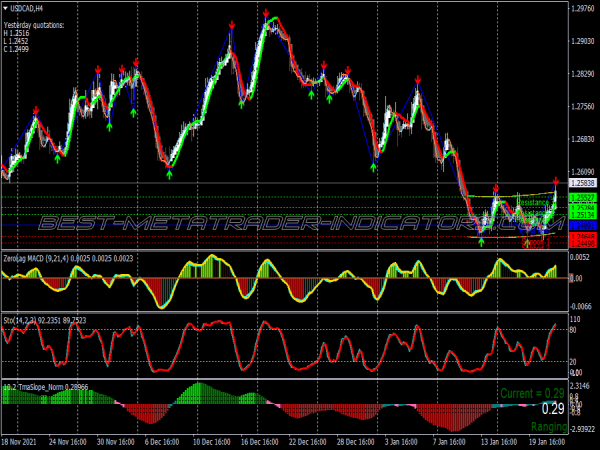
Task: Click the 1.27560 price on the scale
Action: tap(583, 106)
